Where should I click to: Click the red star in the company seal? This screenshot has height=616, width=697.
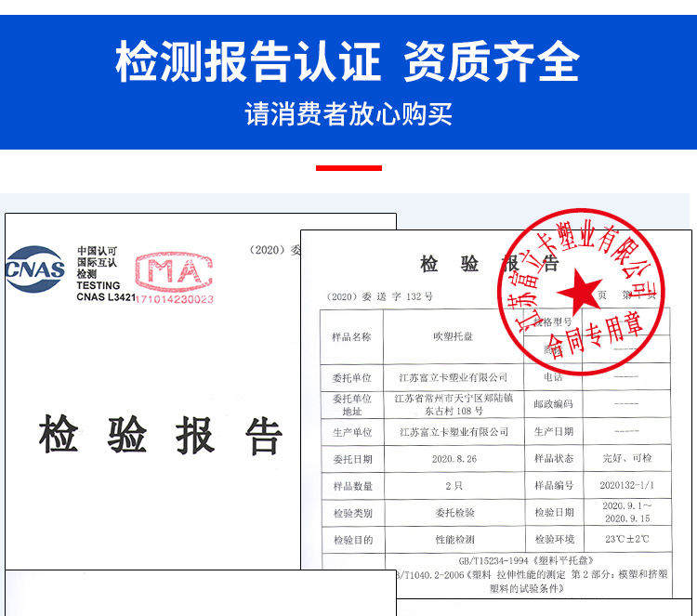coord(580,292)
